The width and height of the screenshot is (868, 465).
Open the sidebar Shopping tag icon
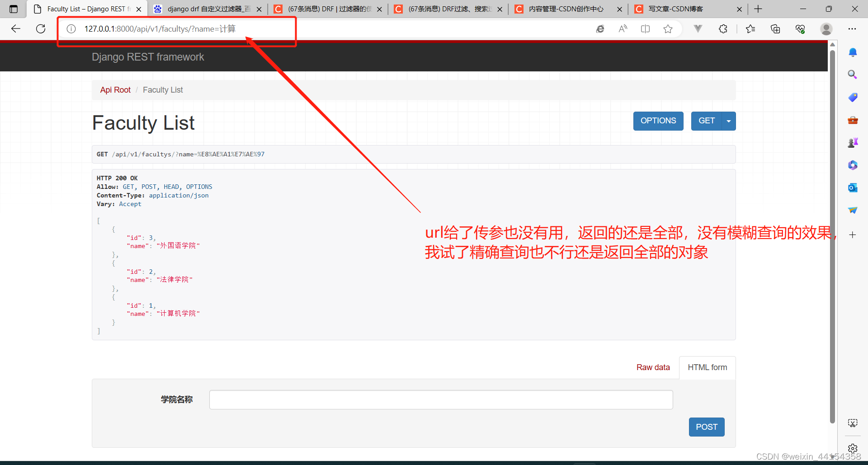[853, 97]
